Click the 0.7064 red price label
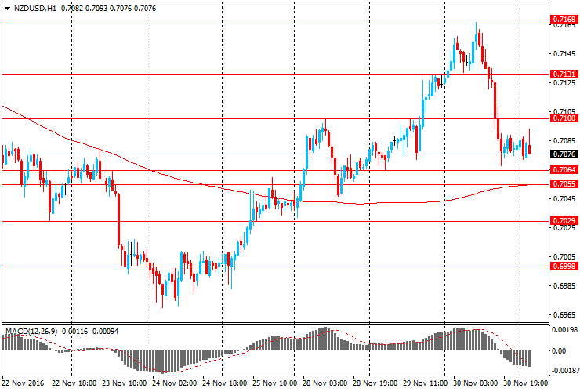The height and width of the screenshot is (392, 580). pyautogui.click(x=564, y=169)
